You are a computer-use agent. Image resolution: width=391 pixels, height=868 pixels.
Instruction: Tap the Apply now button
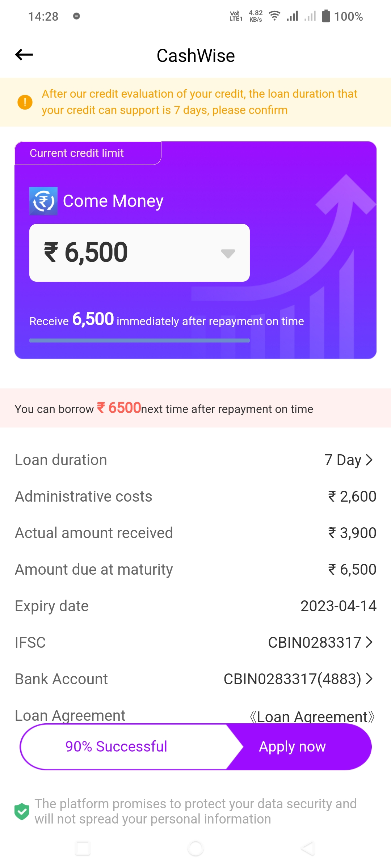tap(293, 746)
